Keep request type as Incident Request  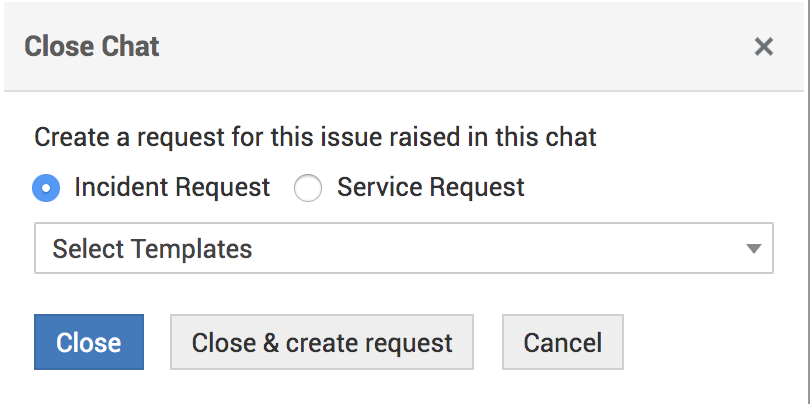(46, 188)
